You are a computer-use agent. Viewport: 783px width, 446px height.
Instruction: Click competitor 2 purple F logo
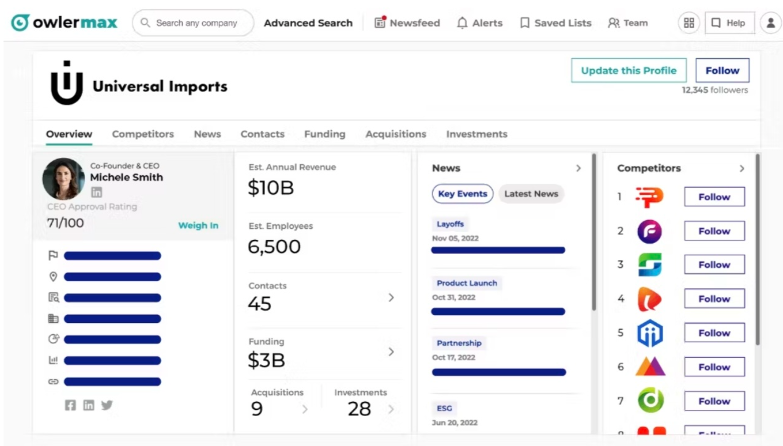click(x=650, y=231)
